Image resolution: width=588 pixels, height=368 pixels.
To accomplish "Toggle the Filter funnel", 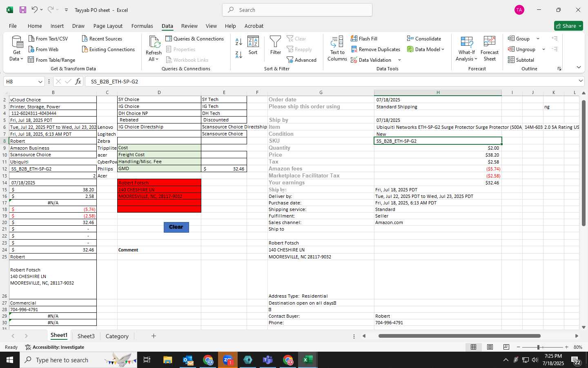I will pos(276,45).
